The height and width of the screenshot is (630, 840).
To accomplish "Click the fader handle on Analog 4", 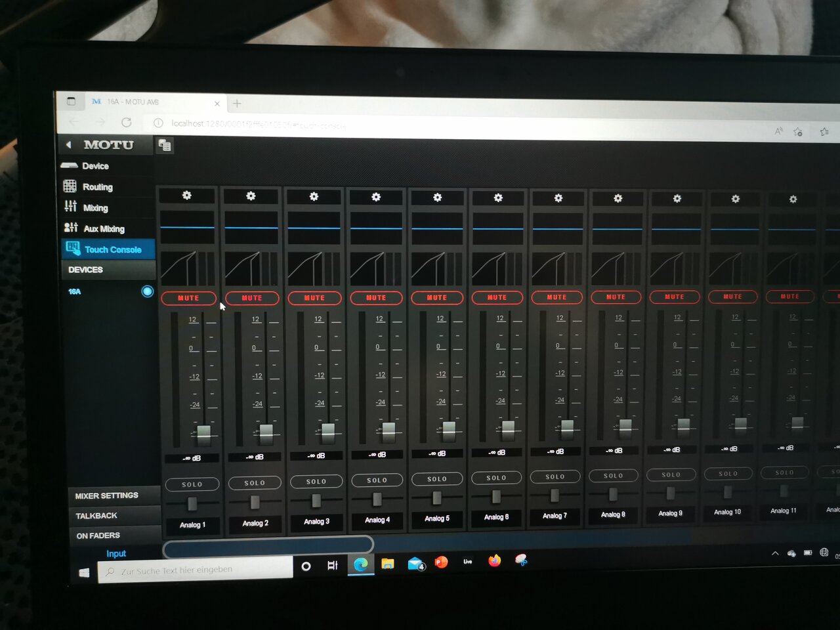I will [x=389, y=430].
